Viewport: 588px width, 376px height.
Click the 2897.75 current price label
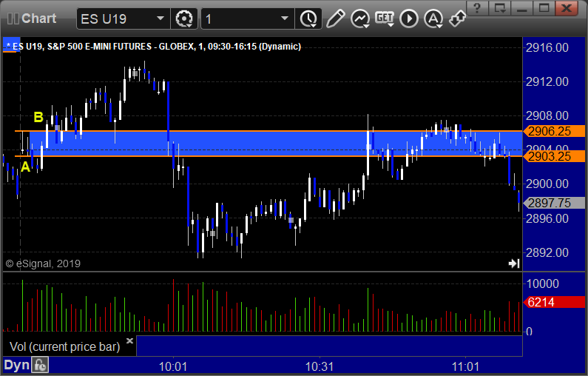point(554,203)
